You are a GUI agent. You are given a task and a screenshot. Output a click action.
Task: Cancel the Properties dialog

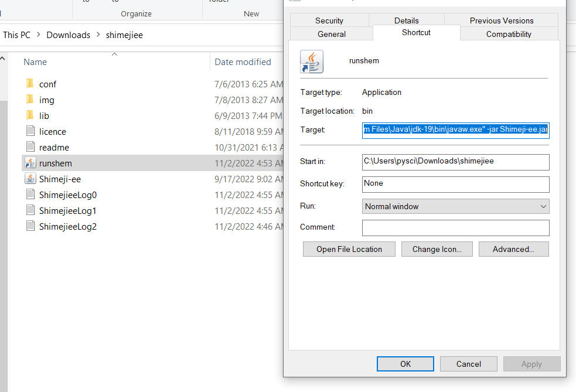(x=468, y=364)
